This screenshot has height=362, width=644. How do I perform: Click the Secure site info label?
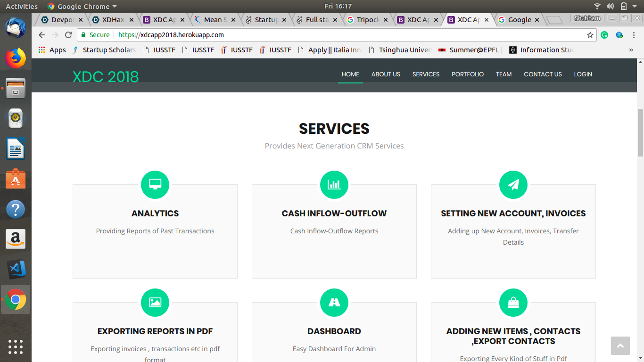point(96,35)
